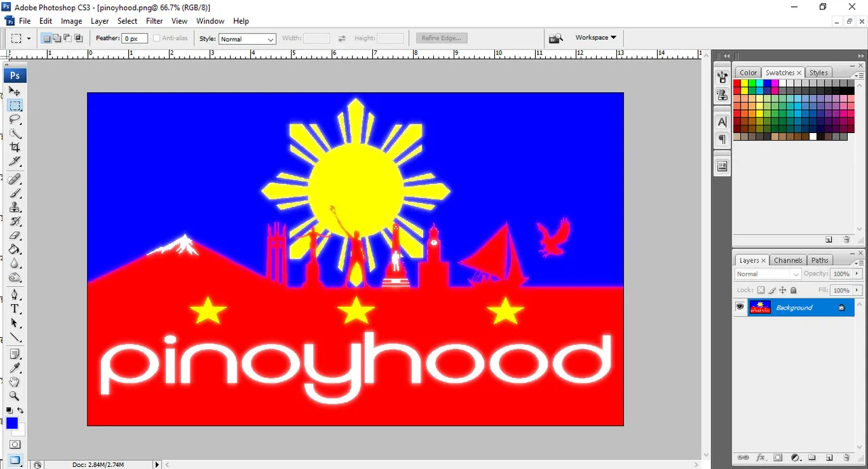The image size is (868, 469).
Task: Select the Rectangular Marquee tool in toolbox
Action: [14, 105]
